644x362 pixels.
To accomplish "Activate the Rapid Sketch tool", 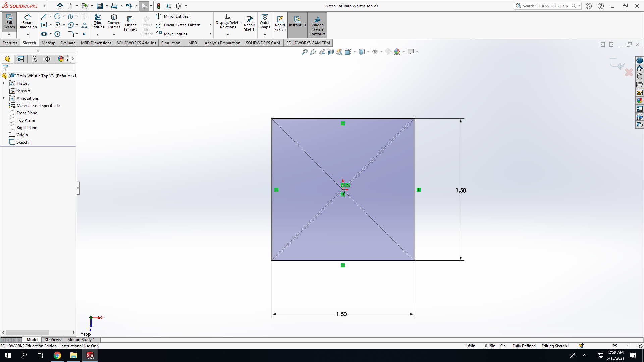I will click(x=280, y=24).
